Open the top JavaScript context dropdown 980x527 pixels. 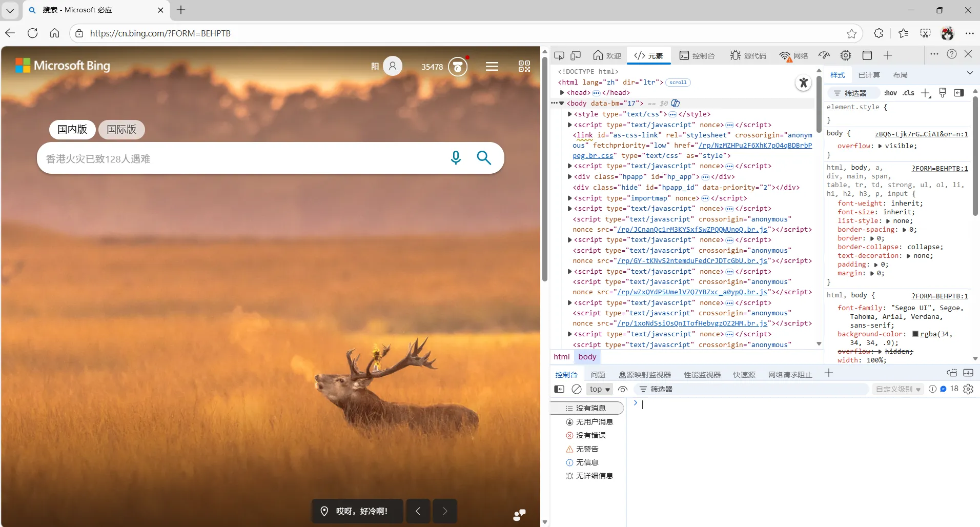(599, 389)
